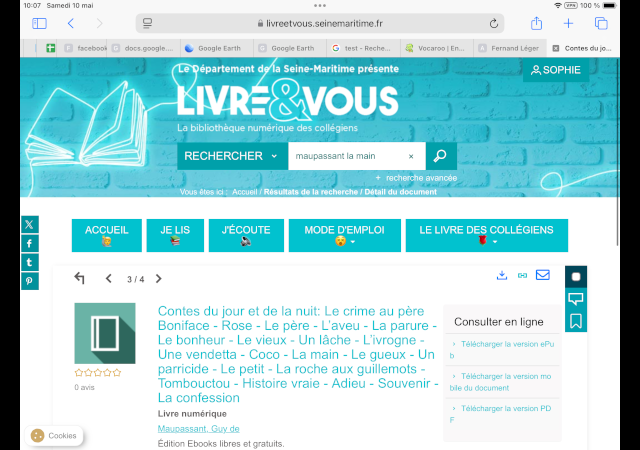Go to next document result arrow

158,278
